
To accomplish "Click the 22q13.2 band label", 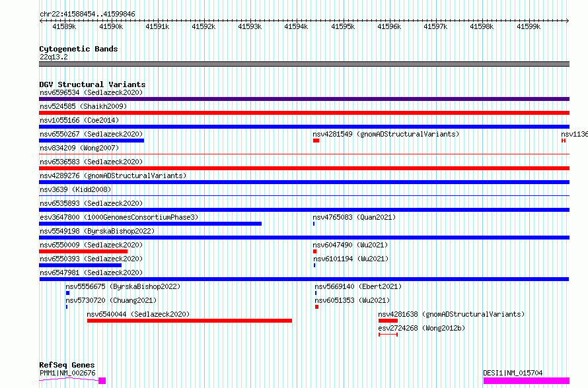I will [54, 57].
